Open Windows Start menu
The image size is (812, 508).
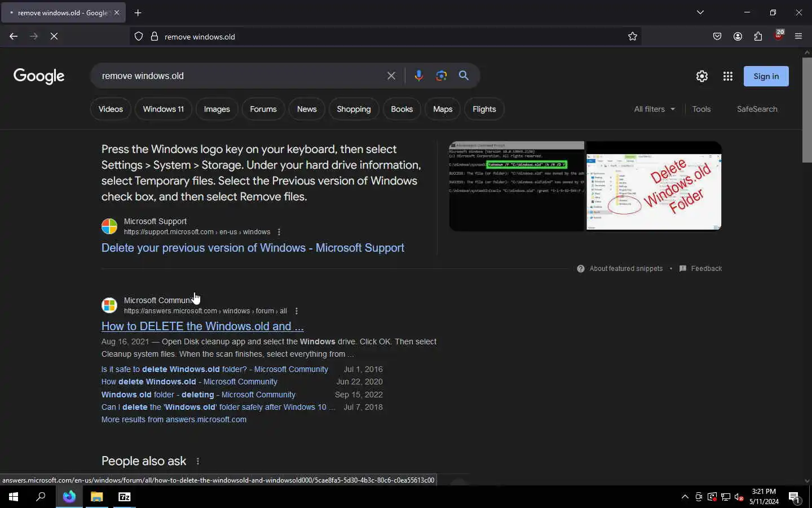[14, 497]
